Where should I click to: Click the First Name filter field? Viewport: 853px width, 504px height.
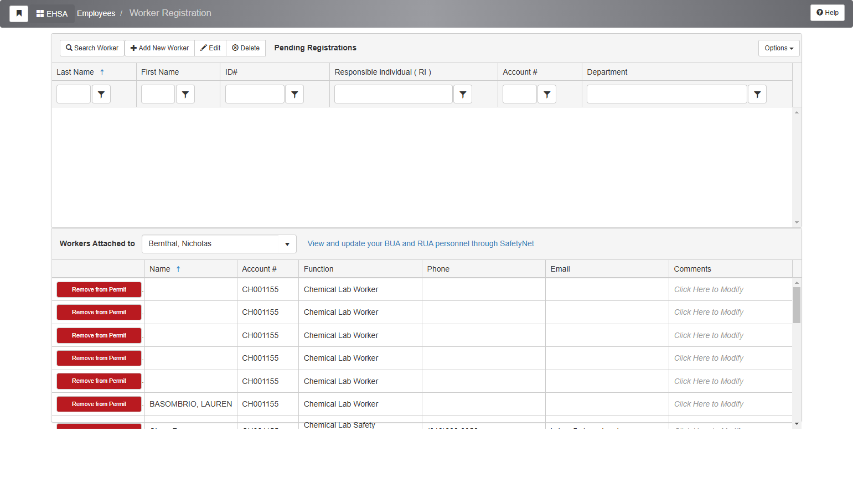(158, 94)
